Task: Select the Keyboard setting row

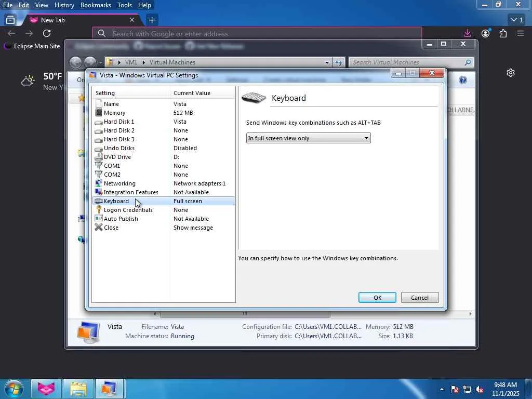Action: [164, 201]
